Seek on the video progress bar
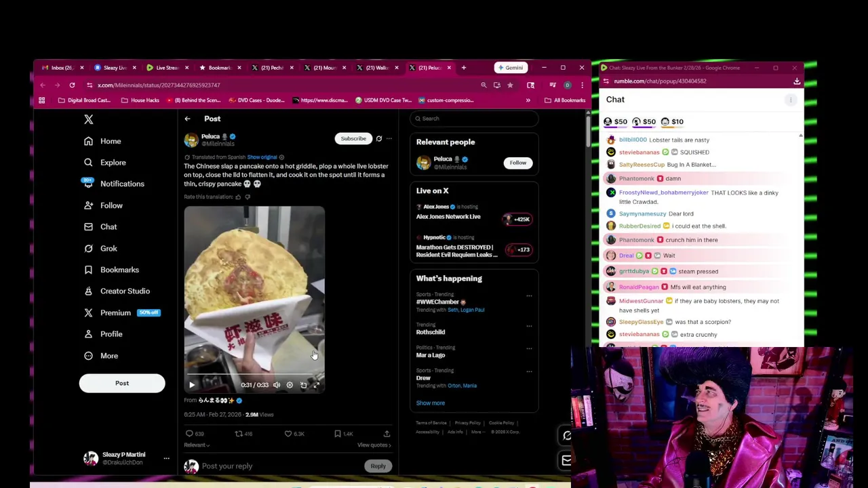 254,375
